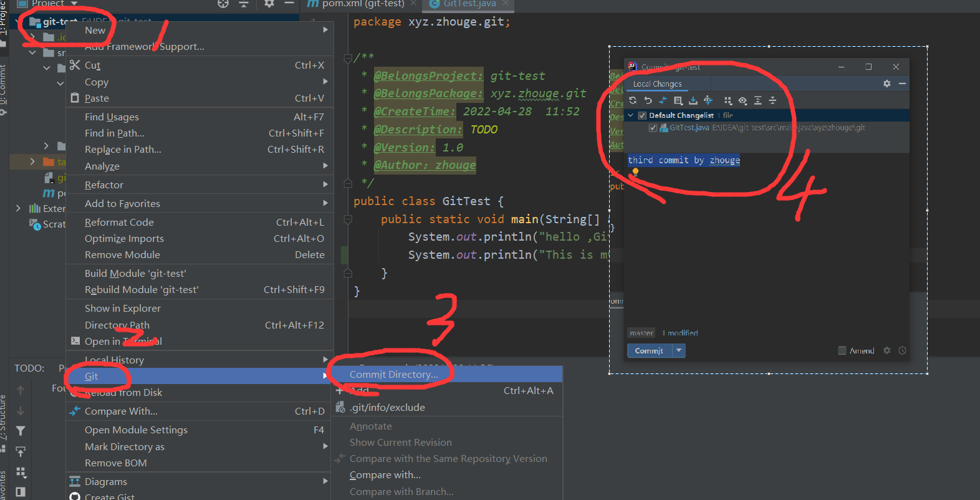Close the GitTest.java editor tab

click(505, 3)
